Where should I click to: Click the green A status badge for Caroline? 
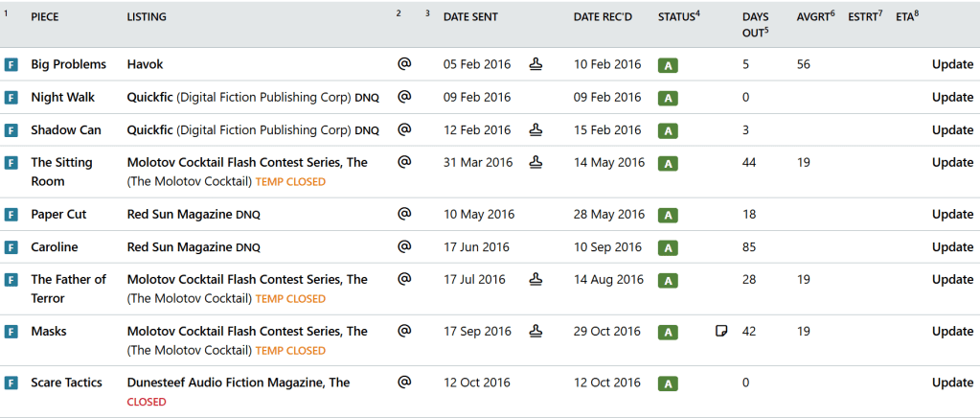(x=668, y=247)
